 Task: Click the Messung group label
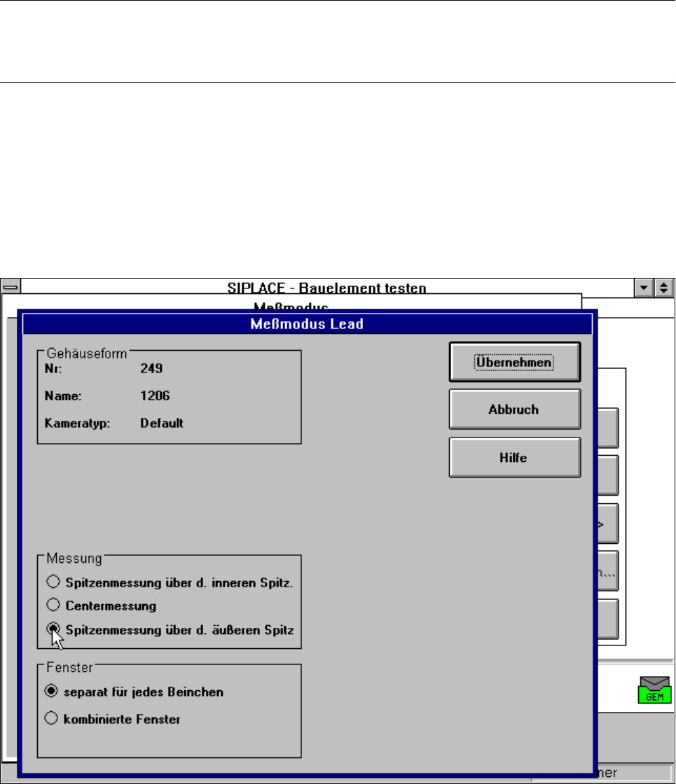point(74,559)
